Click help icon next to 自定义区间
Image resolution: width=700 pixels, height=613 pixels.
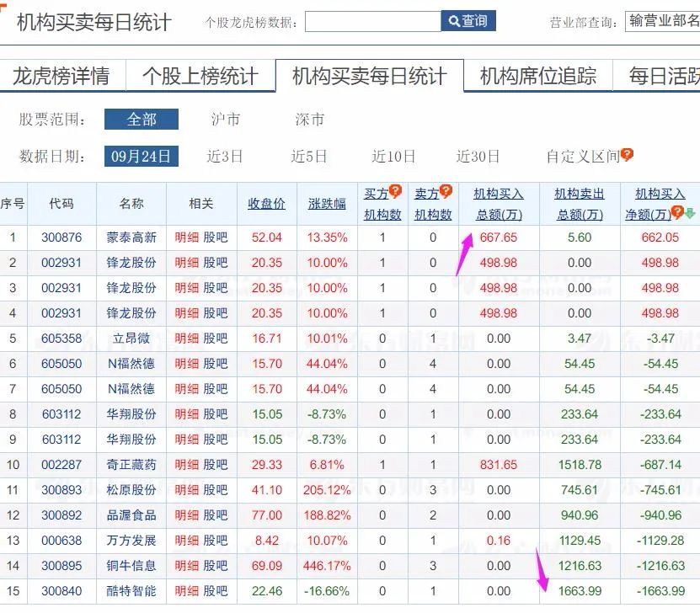click(627, 155)
